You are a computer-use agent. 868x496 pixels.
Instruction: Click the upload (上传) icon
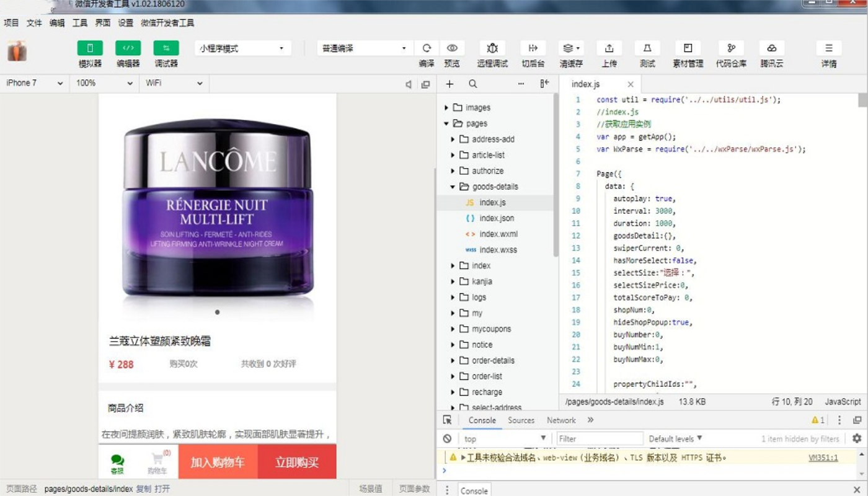[609, 48]
